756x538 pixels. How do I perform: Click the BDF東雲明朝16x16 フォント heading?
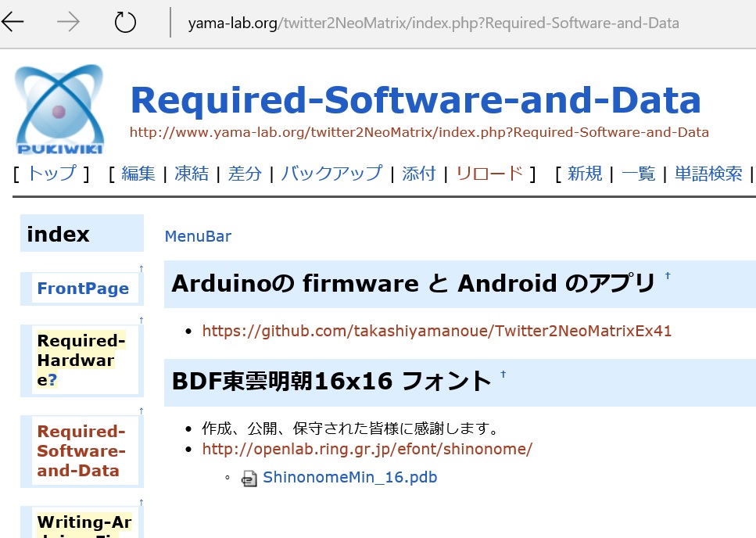click(331, 382)
